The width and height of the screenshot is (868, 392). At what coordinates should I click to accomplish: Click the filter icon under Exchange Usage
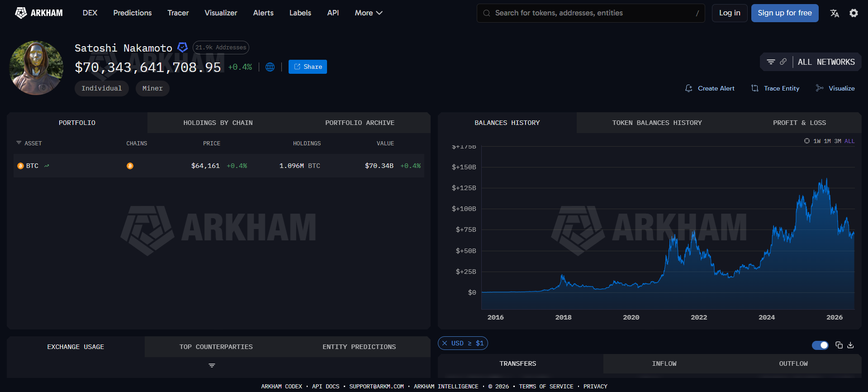pyautogui.click(x=212, y=365)
